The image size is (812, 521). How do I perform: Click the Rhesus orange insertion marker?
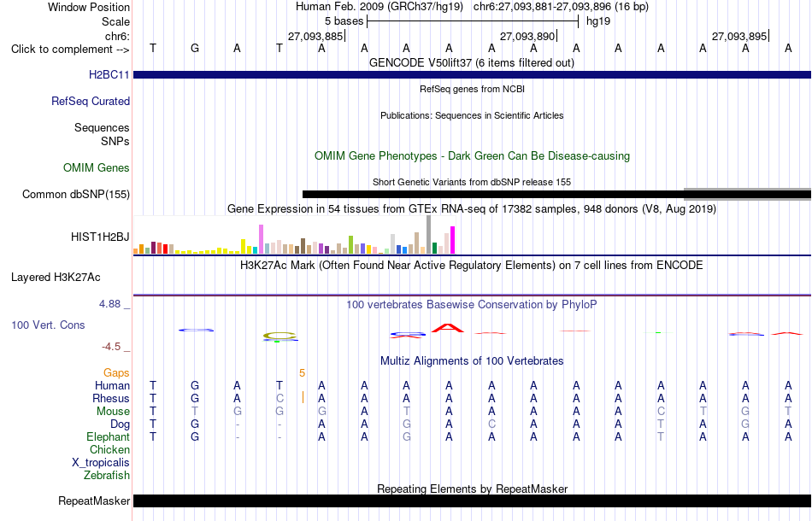coord(303,397)
